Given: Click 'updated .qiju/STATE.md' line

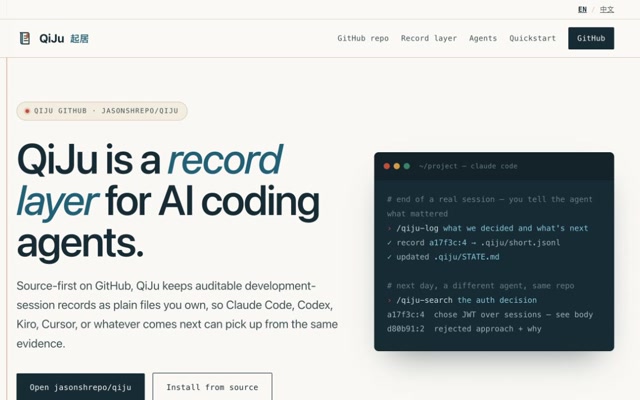Looking at the screenshot, I should (x=443, y=257).
